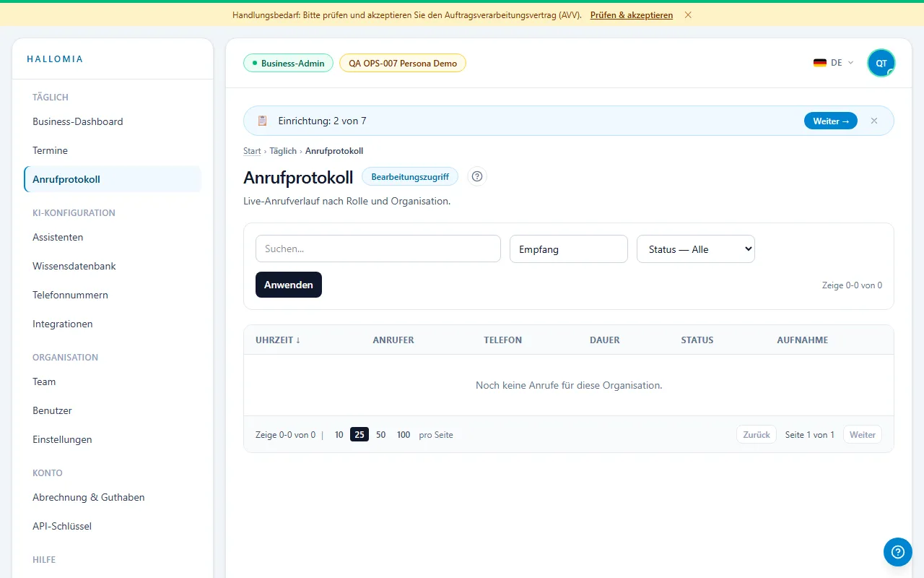Open Assistenten in sidebar

(x=113, y=237)
